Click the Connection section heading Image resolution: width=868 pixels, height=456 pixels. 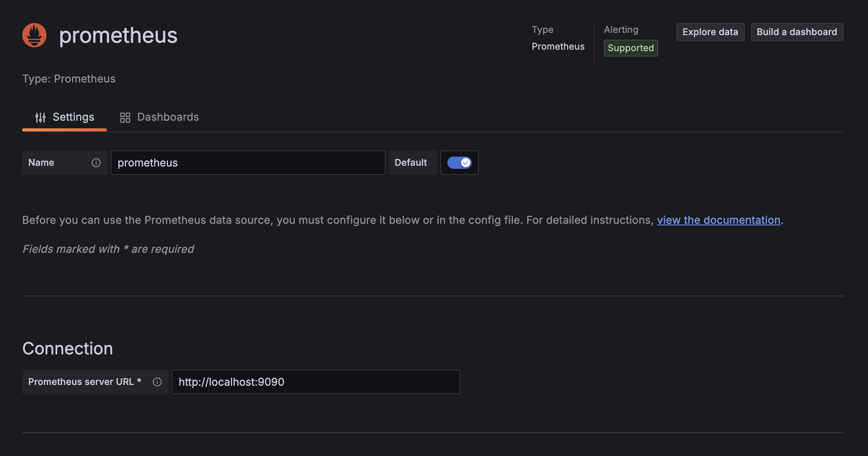(68, 348)
